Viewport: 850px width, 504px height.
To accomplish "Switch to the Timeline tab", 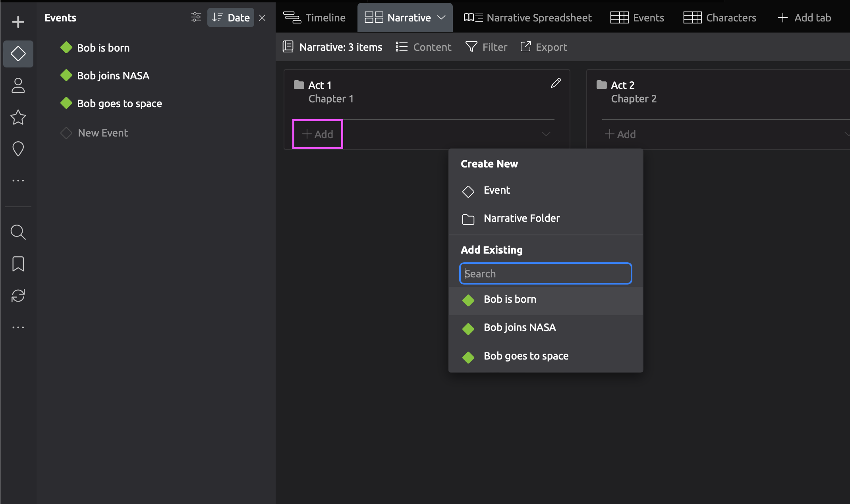I will tap(315, 17).
